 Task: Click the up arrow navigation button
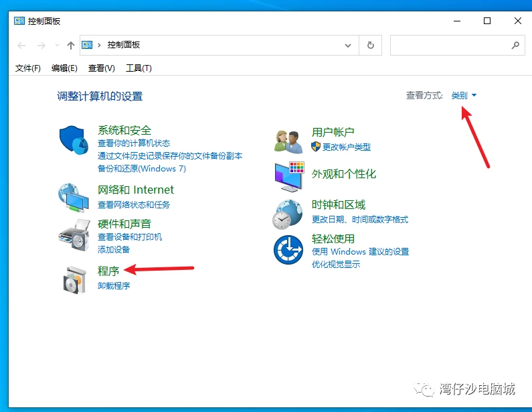coord(70,45)
